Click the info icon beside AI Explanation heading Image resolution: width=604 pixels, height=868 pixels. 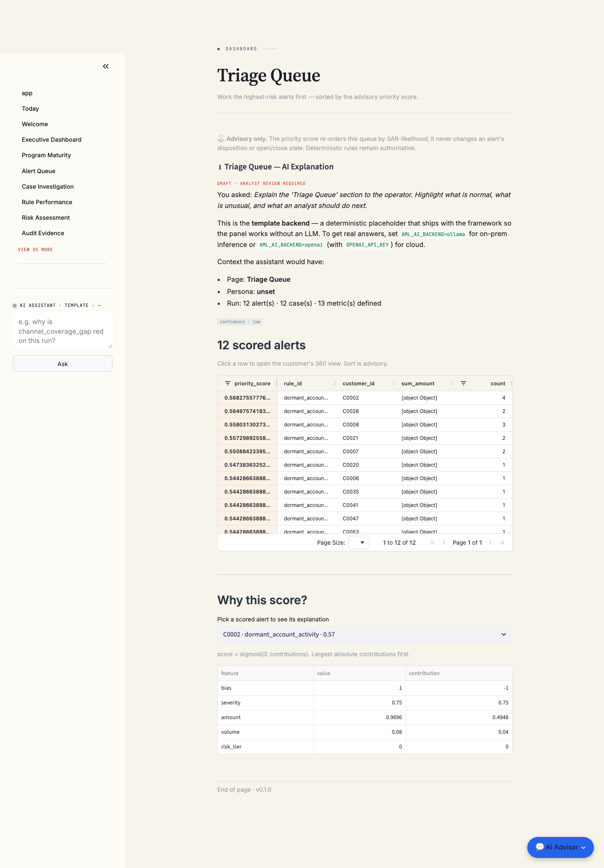pos(220,167)
